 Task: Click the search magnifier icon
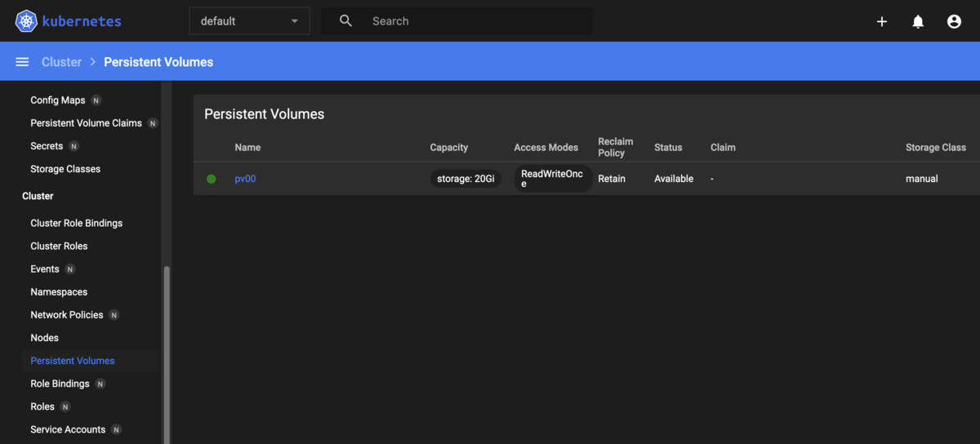345,21
